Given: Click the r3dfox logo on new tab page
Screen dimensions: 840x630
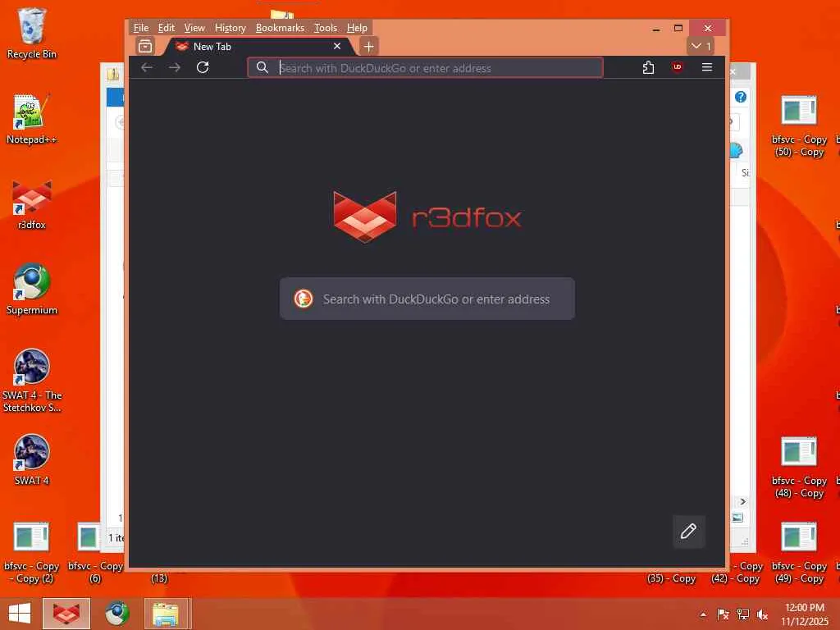Looking at the screenshot, I should (427, 217).
